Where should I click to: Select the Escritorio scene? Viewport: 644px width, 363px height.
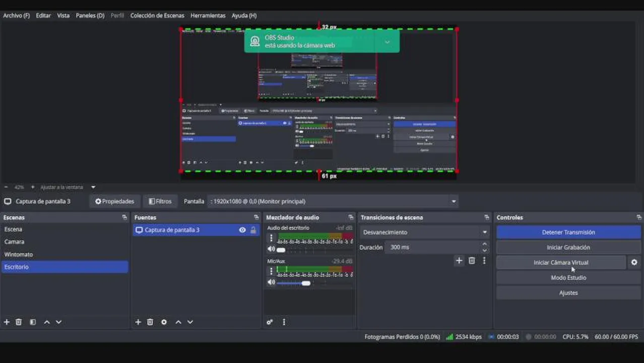(65, 267)
